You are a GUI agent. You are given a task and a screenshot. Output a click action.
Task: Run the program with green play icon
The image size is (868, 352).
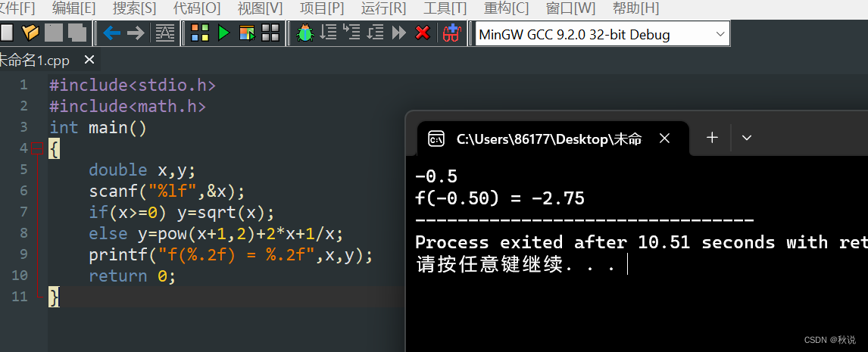coord(223,33)
